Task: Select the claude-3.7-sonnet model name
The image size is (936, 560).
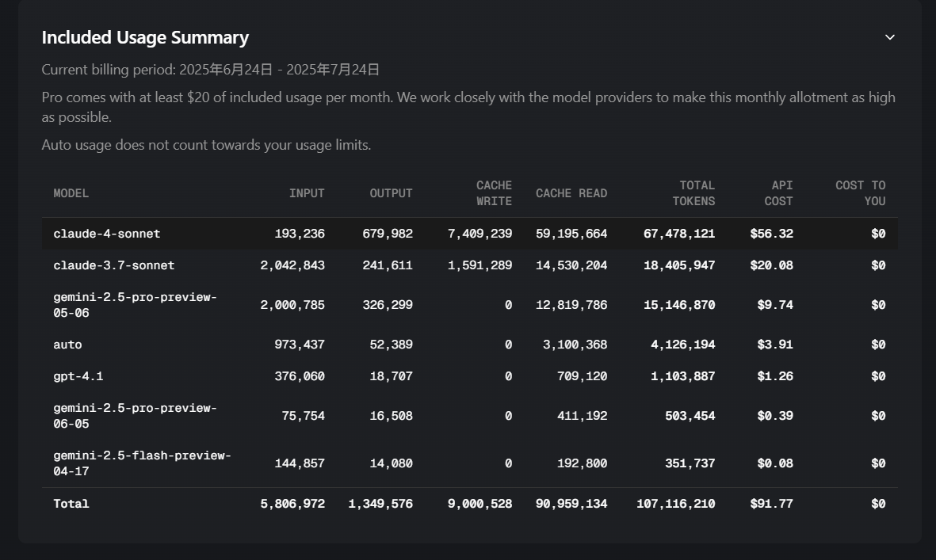Action: pos(114,265)
